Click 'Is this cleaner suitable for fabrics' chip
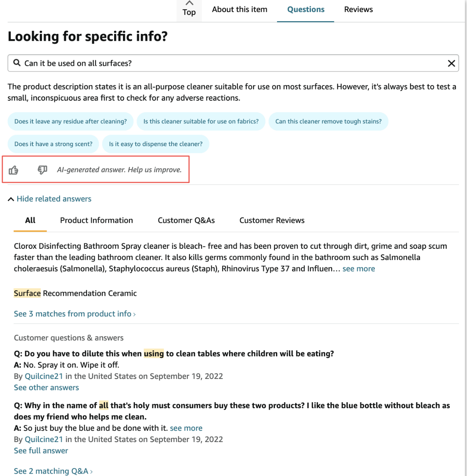Viewport: 467px width, 476px height. tap(201, 121)
